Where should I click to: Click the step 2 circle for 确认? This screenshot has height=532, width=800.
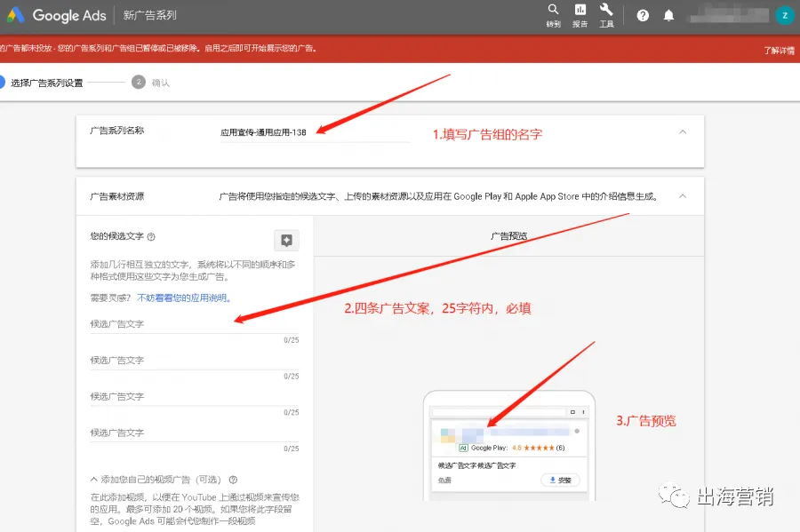click(x=139, y=82)
